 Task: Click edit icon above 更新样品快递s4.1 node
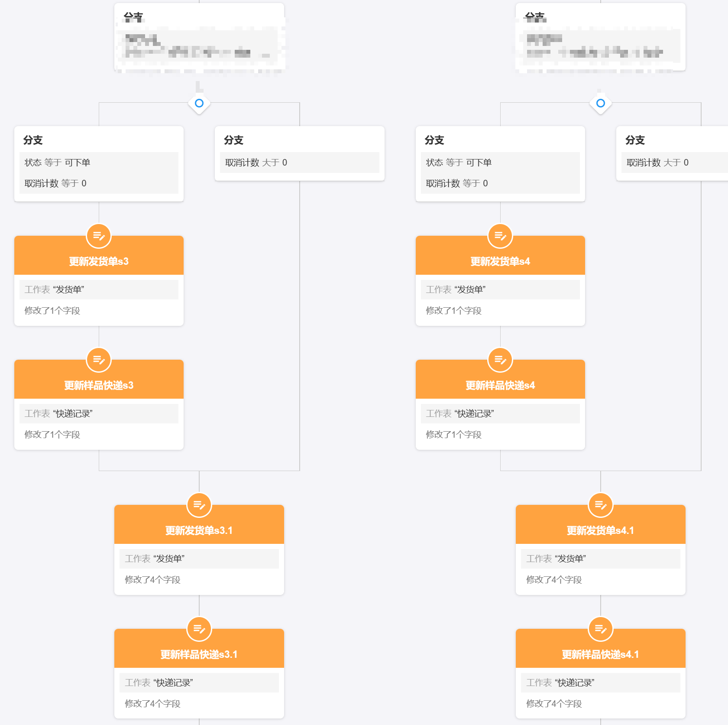point(601,629)
